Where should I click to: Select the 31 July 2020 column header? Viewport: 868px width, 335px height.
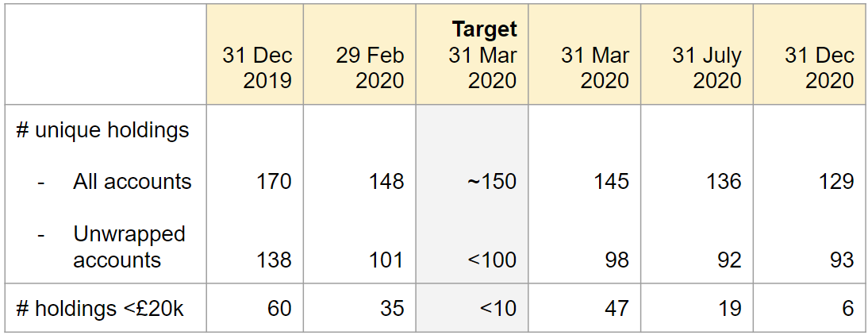click(x=706, y=67)
